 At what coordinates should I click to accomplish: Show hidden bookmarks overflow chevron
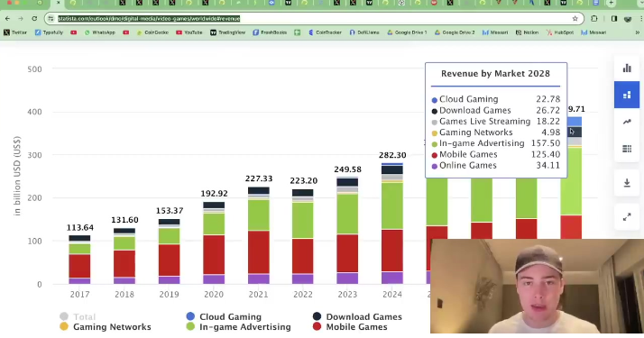(x=638, y=32)
